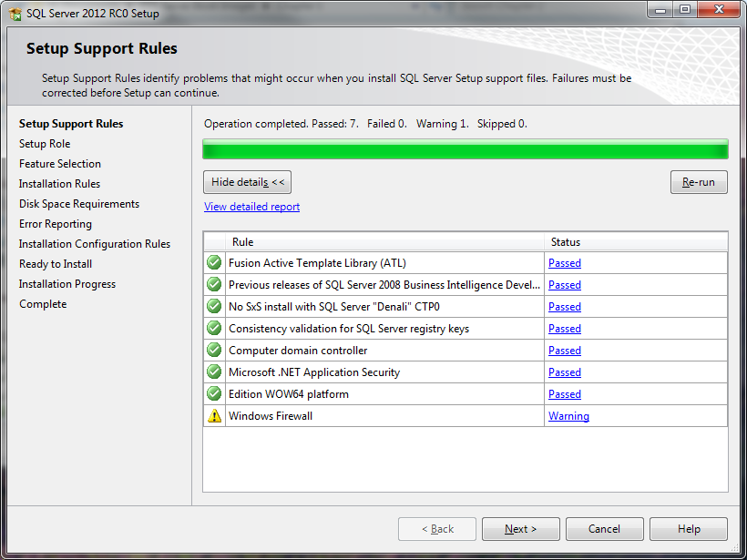Select the Installation Progress step

[67, 284]
